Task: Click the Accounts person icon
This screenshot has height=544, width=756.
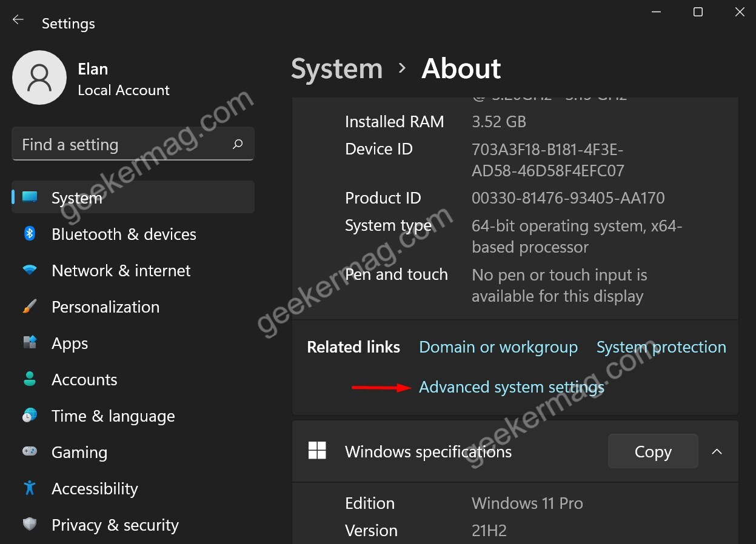Action: point(29,379)
